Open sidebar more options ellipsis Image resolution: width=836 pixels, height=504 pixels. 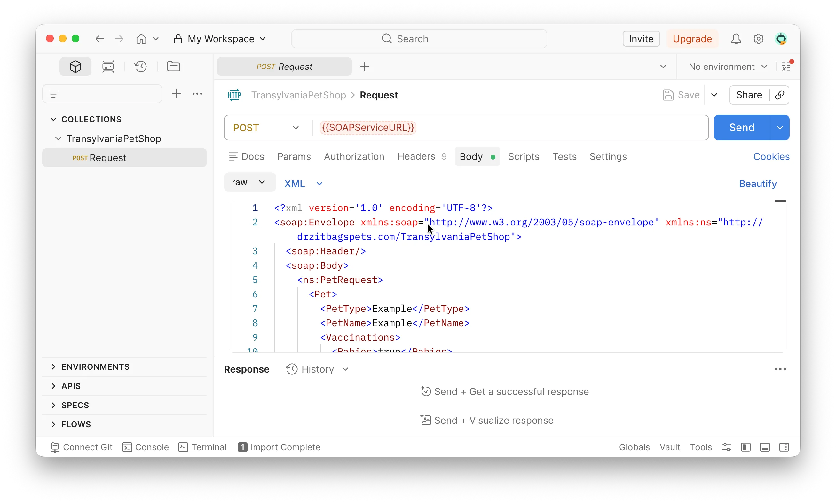(197, 94)
